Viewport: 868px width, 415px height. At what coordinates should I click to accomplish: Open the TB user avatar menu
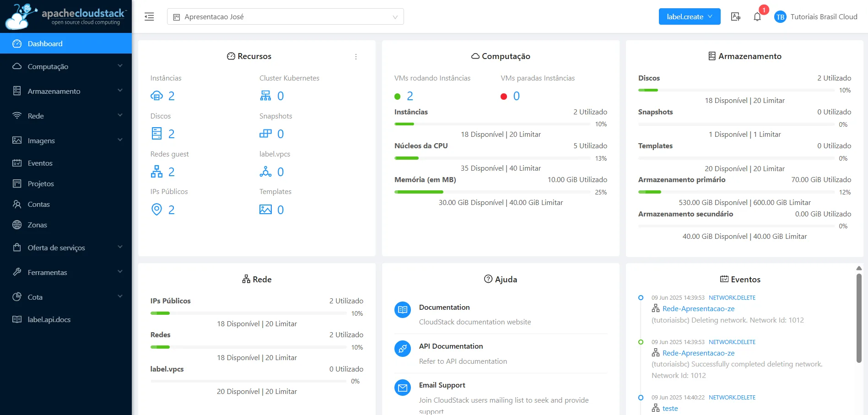780,17
